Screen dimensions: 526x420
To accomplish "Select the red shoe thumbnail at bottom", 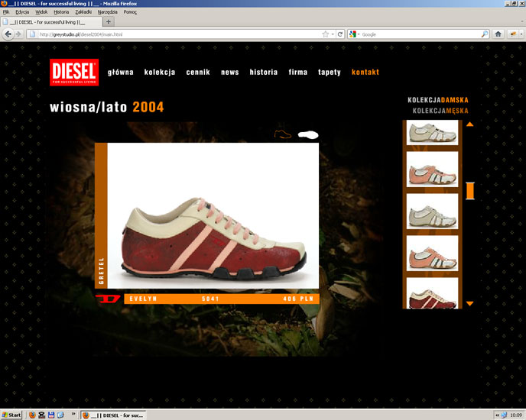I will 432,293.
